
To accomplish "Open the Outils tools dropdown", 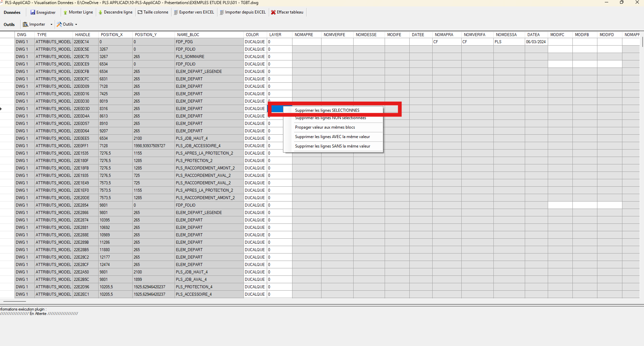I will coord(67,24).
